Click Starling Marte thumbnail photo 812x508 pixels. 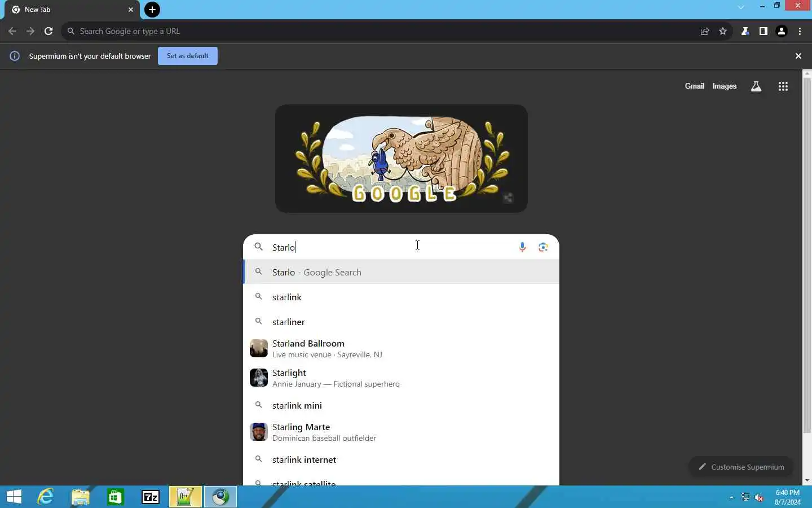[x=259, y=432]
